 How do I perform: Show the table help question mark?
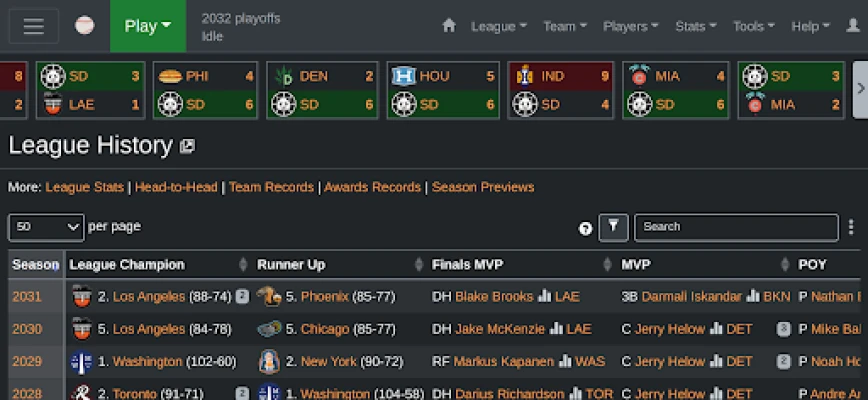pyautogui.click(x=585, y=228)
